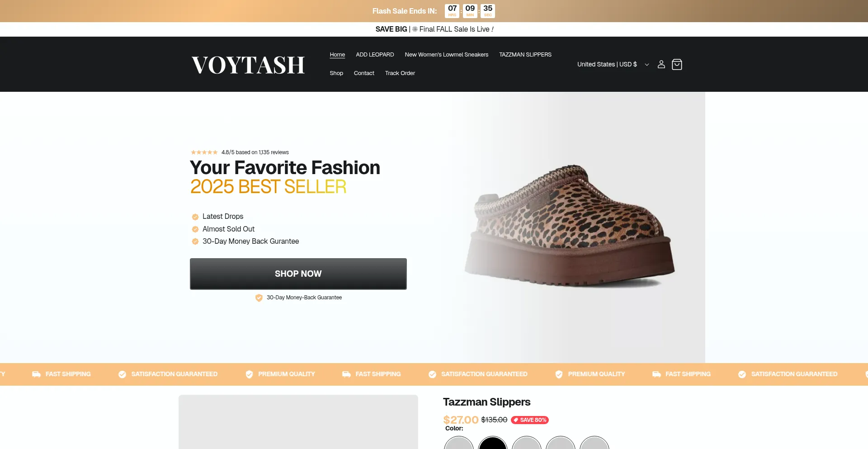
Task: Click the shield icon near Money-Back Guarantee
Action: click(x=259, y=298)
